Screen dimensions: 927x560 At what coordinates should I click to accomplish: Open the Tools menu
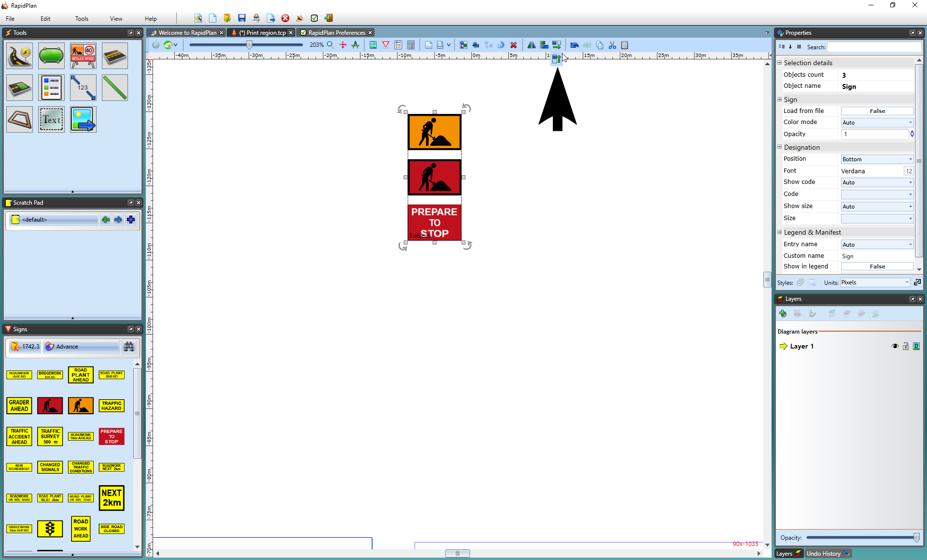82,19
